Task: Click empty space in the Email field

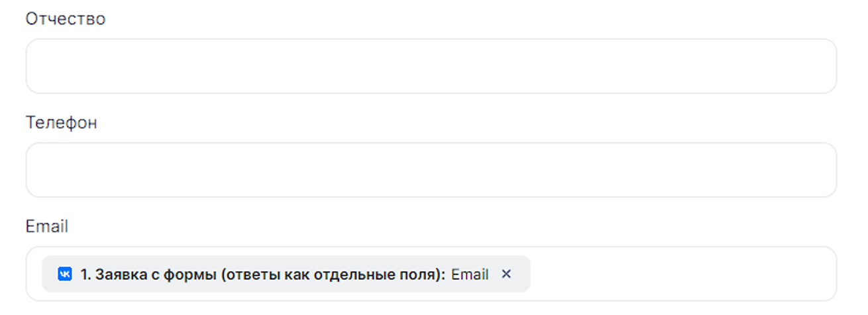Action: pyautogui.click(x=682, y=274)
